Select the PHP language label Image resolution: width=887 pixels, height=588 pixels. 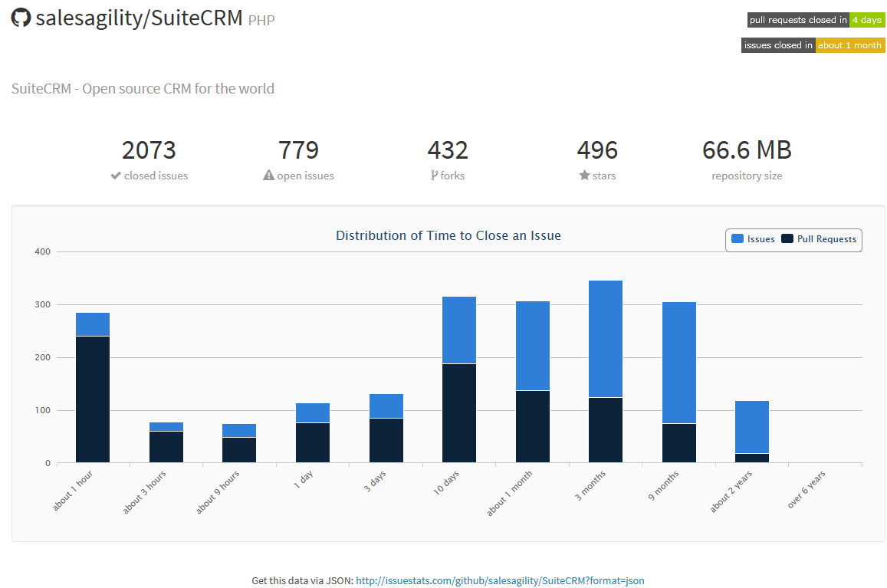[261, 21]
